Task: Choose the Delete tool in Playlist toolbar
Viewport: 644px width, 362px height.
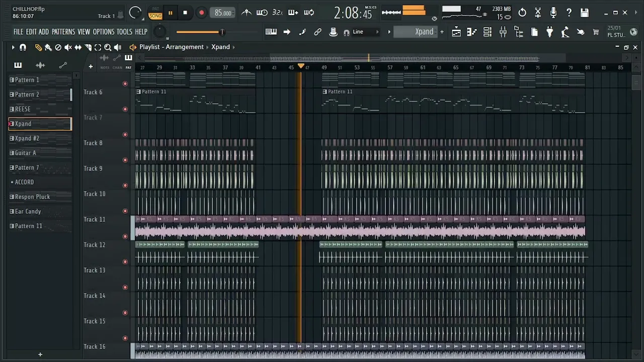Action: pos(58,47)
